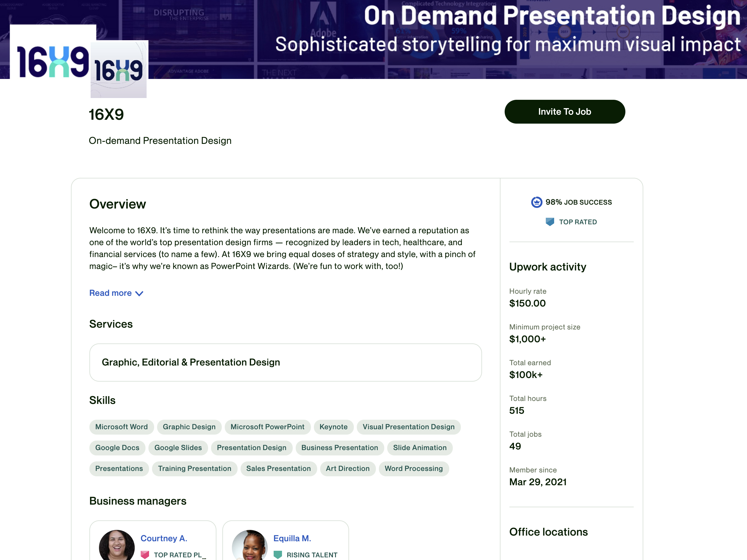The image size is (747, 560).
Task: Click the $150.00 hourly rate value
Action: click(x=527, y=304)
